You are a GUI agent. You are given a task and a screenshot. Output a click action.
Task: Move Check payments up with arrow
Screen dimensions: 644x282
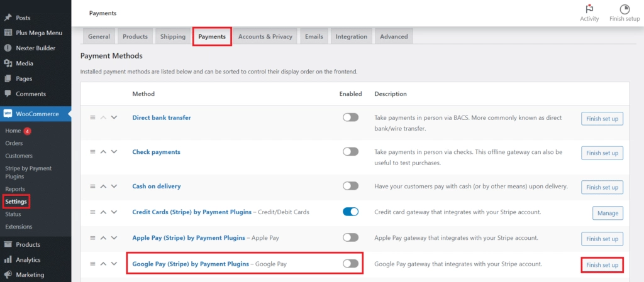point(104,151)
